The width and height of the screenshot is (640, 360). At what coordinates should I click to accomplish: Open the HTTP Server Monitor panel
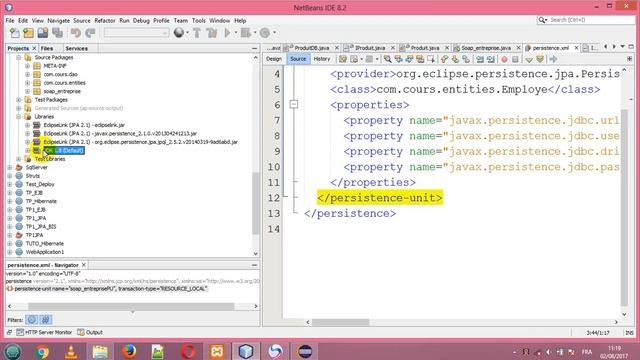coord(44,333)
